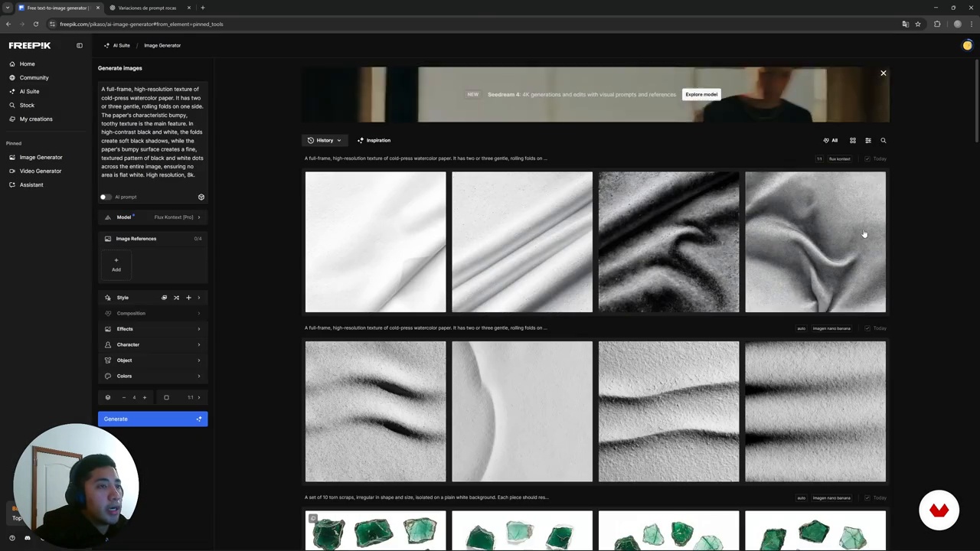
Task: Open second-row horizontal dark folds thumbnail
Action: [x=815, y=412]
